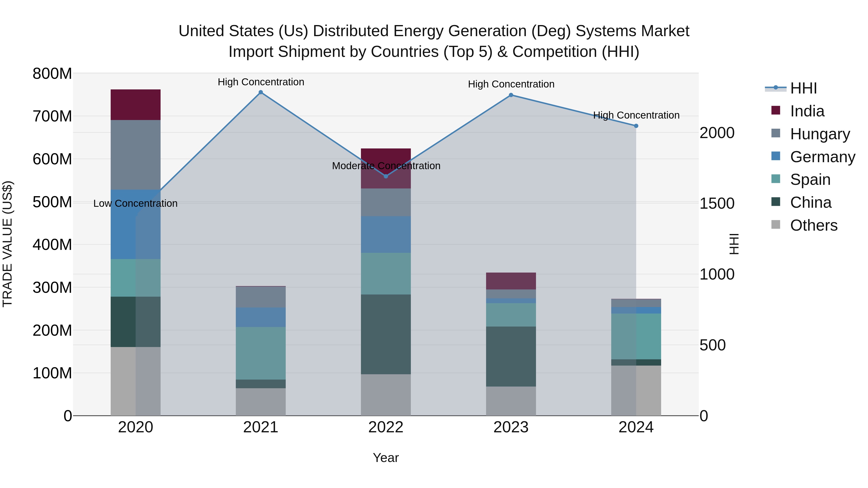This screenshot has width=868, height=488.
Task: Click the Spain segment of 2022 bar
Action: tap(386, 274)
